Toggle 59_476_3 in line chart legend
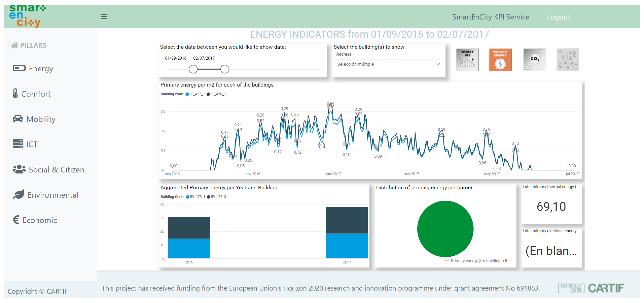 (x=216, y=94)
